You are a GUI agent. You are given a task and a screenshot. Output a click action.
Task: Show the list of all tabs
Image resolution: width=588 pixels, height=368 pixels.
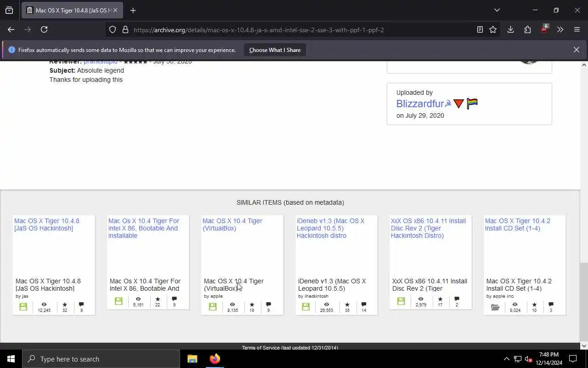click(497, 10)
